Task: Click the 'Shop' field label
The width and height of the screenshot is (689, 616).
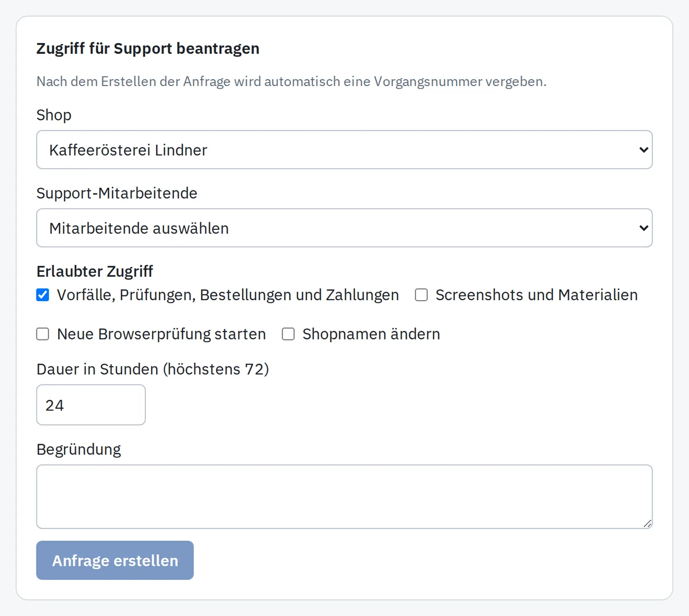Action: coord(54,115)
